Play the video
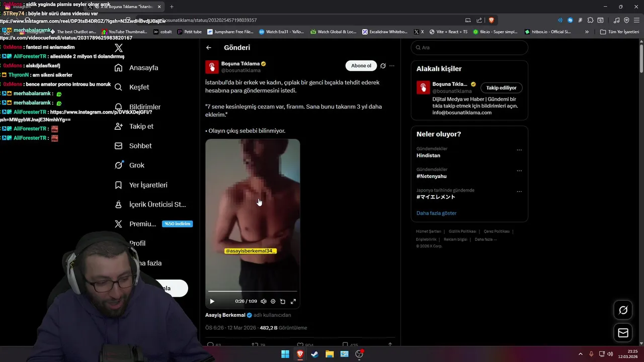This screenshot has height=362, width=644. pyautogui.click(x=212, y=301)
